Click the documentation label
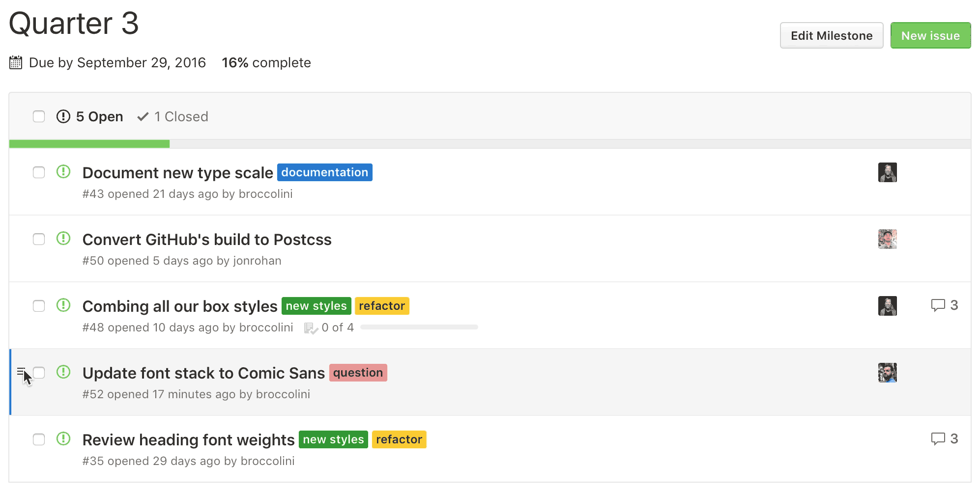Image resolution: width=980 pixels, height=491 pixels. (x=324, y=172)
